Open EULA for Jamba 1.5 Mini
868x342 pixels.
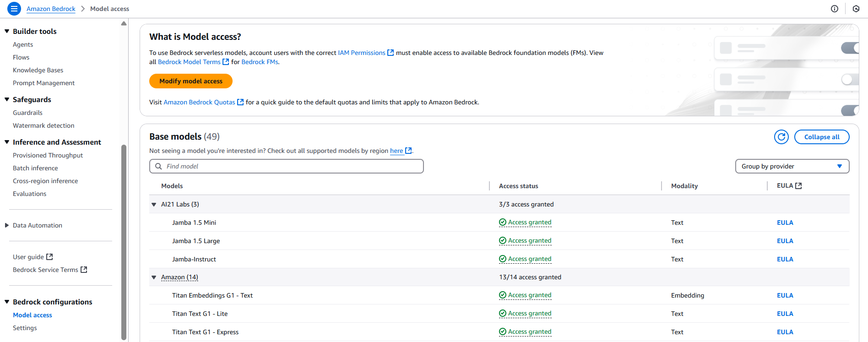(x=785, y=223)
